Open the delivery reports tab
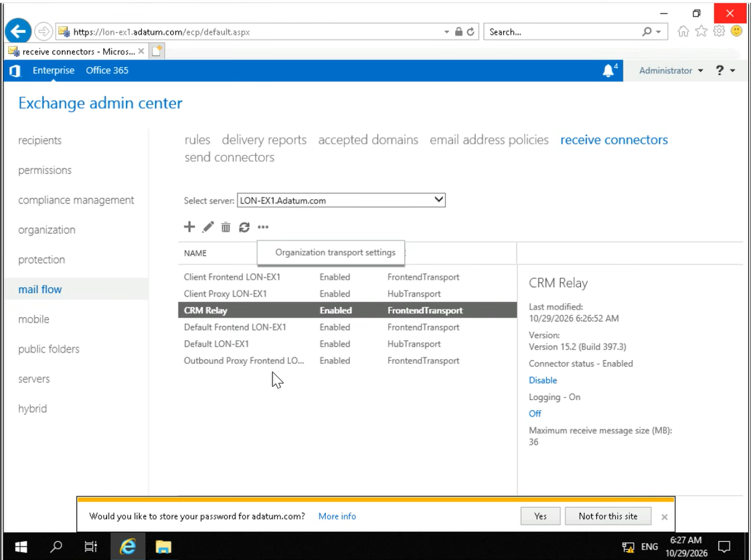 [264, 140]
